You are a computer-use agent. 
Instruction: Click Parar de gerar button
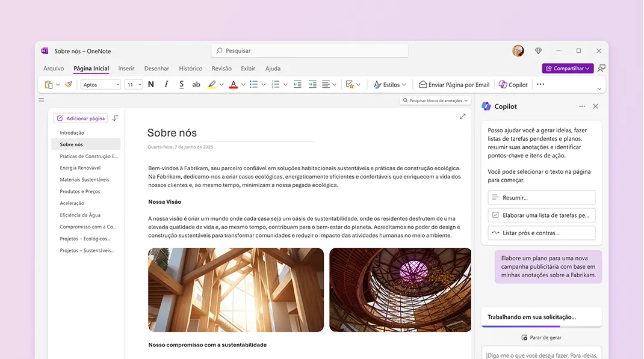(x=541, y=338)
